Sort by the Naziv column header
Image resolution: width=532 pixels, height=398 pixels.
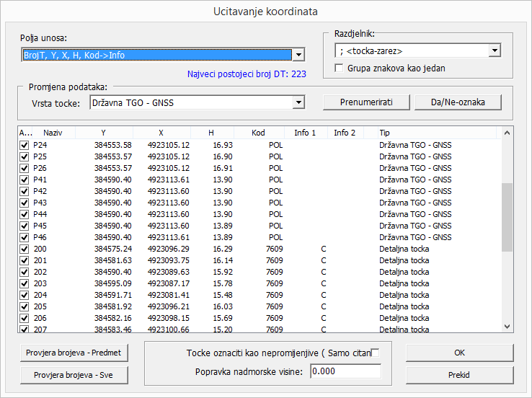pyautogui.click(x=53, y=133)
